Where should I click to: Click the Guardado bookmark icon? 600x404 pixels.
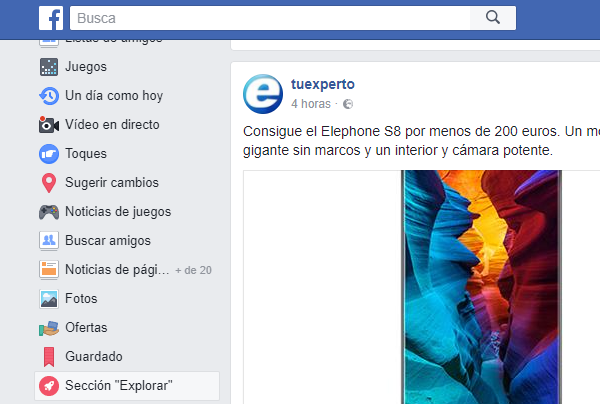point(49,357)
